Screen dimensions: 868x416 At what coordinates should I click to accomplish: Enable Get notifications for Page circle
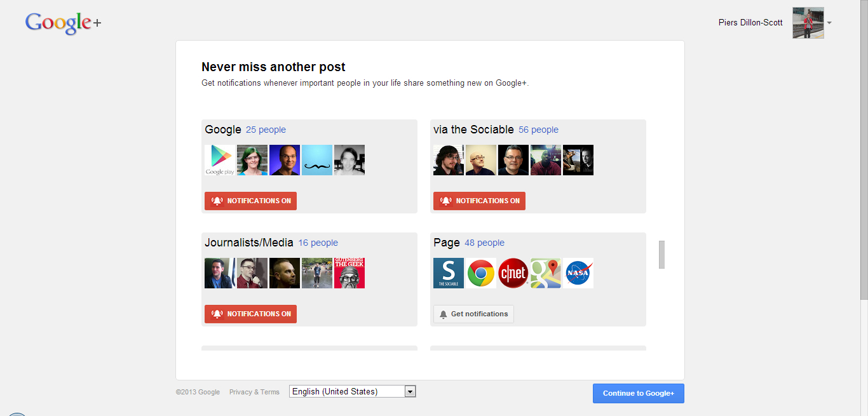(x=473, y=314)
